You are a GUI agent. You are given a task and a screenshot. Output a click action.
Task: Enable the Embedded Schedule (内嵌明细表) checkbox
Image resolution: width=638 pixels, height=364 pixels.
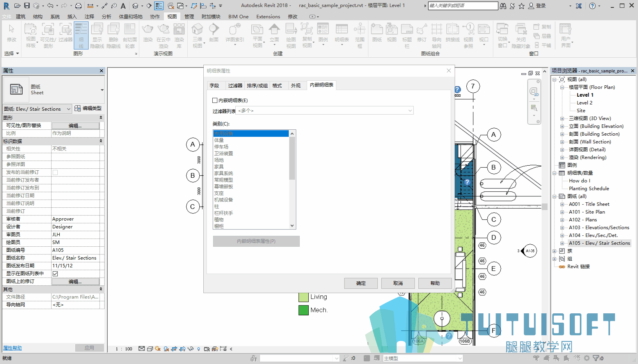coord(215,101)
